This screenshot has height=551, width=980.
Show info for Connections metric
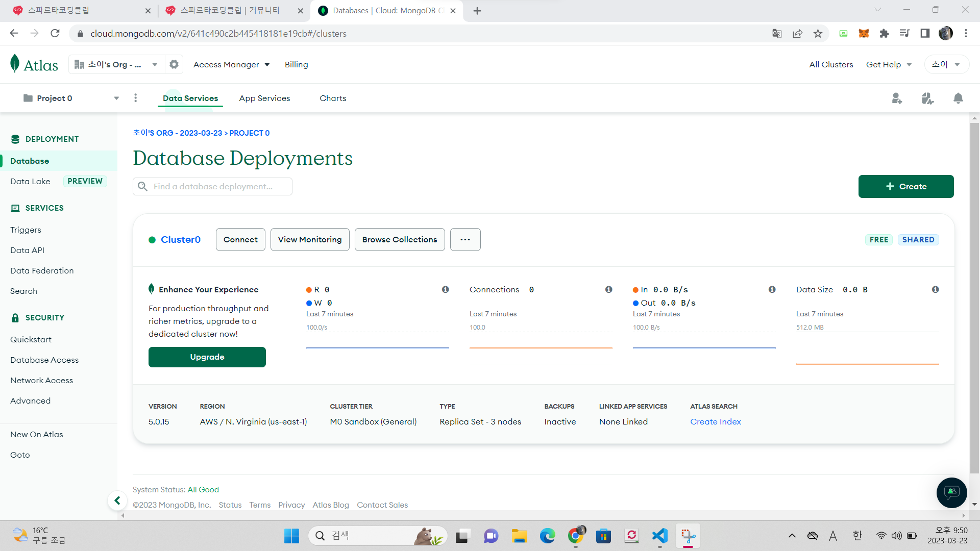(609, 289)
